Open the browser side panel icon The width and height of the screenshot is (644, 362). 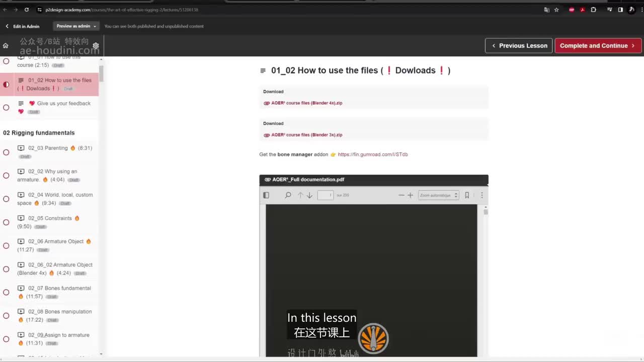[620, 10]
